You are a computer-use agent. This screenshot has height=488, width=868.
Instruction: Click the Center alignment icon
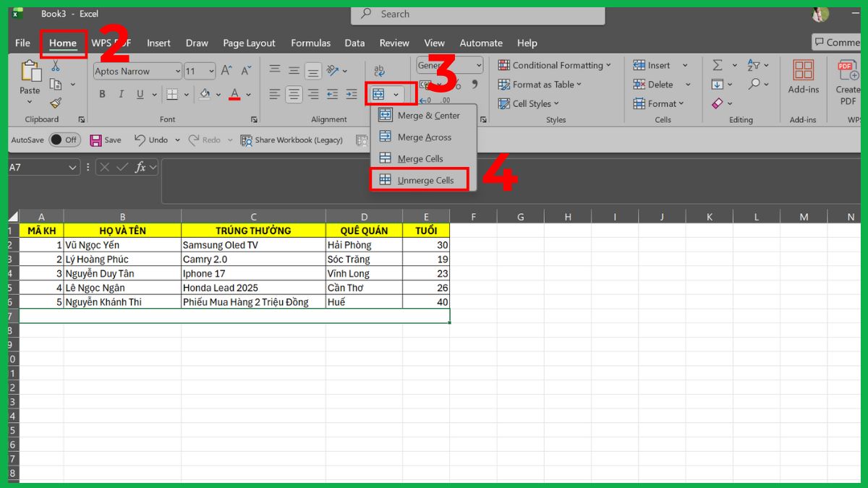pyautogui.click(x=293, y=94)
